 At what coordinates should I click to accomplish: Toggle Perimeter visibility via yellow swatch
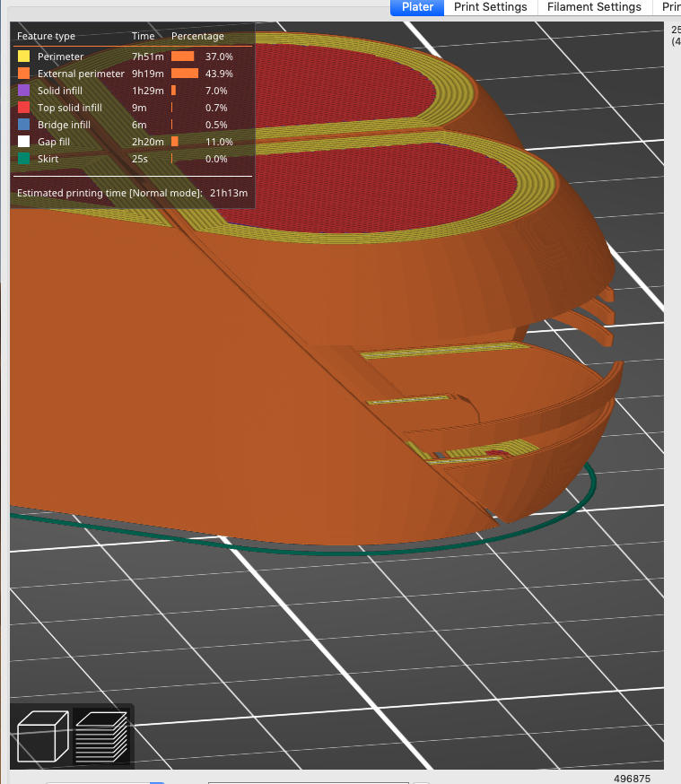(23, 57)
